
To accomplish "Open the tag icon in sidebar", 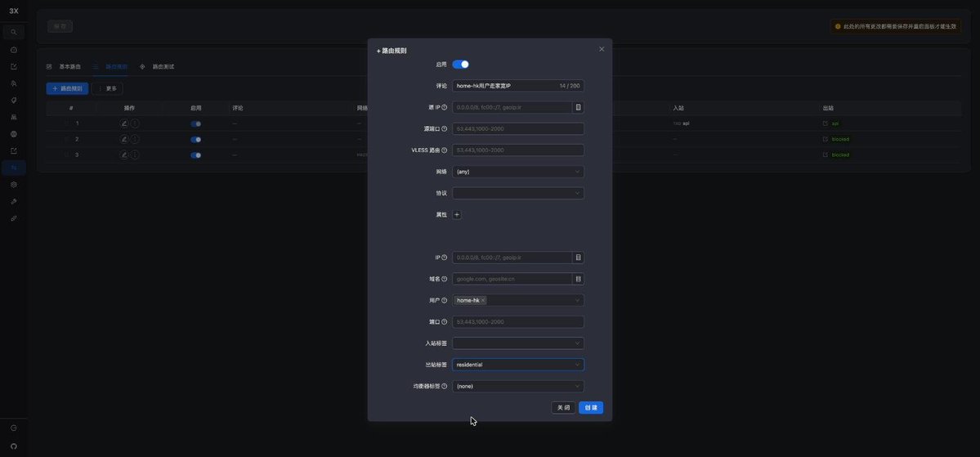I will 14,100.
